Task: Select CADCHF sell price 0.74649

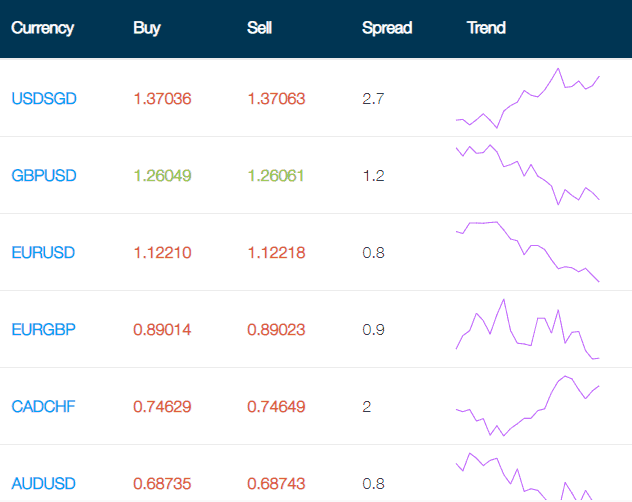Action: pyautogui.click(x=276, y=407)
